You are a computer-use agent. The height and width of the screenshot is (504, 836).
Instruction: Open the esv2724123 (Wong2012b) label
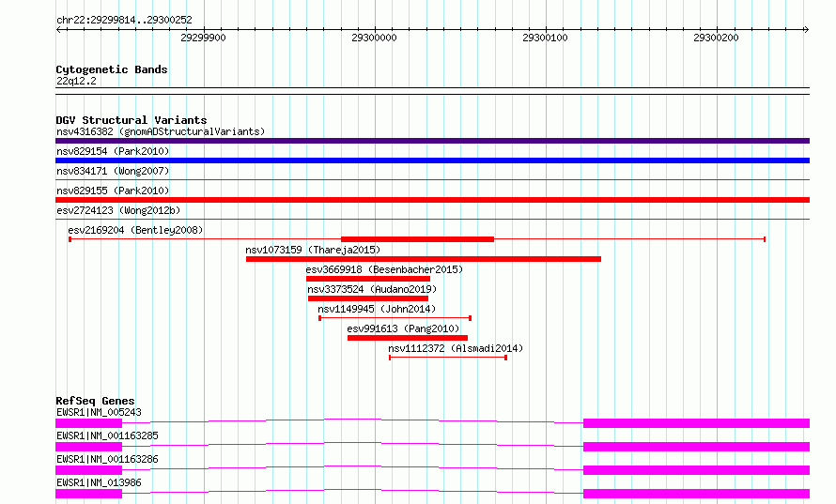click(118, 210)
